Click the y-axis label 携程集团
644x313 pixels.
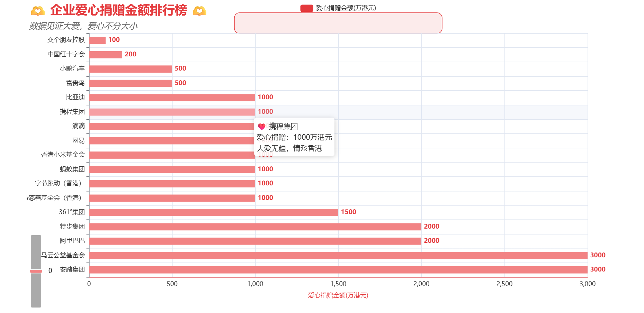click(72, 112)
